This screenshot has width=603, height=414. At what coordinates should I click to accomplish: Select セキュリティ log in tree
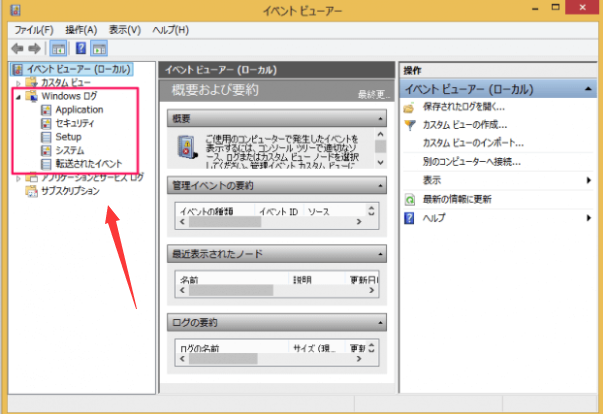coord(75,123)
